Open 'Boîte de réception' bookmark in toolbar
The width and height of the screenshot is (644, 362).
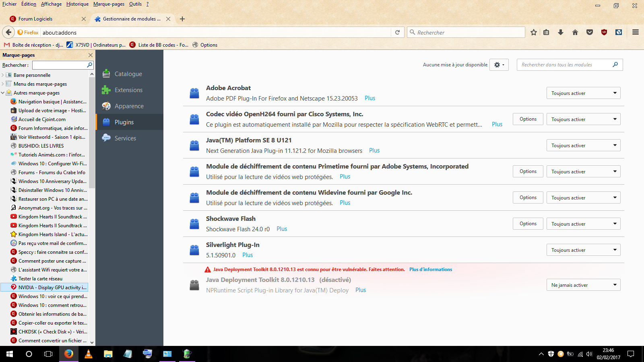coord(33,45)
